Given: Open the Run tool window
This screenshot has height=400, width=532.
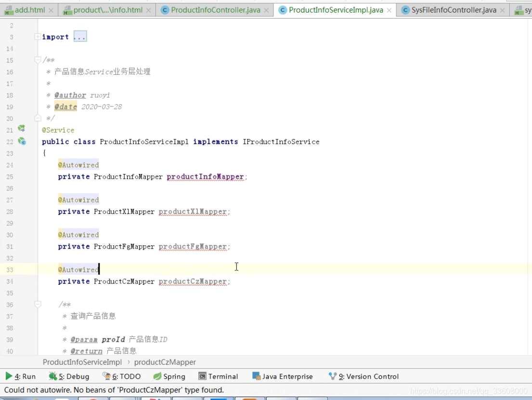Looking at the screenshot, I should click(20, 376).
